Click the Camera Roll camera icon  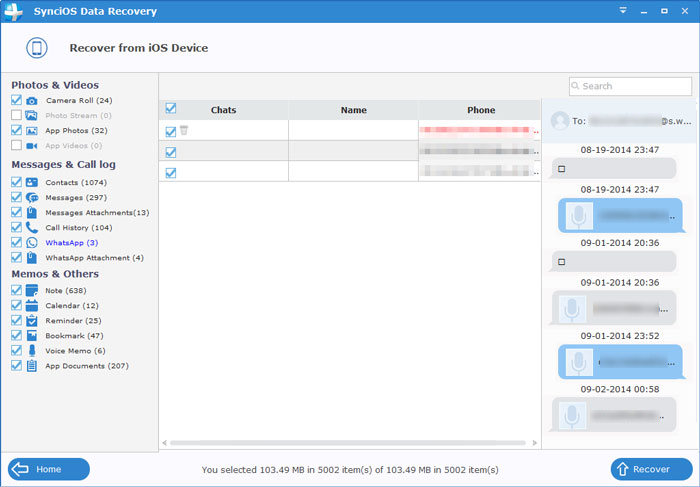click(x=32, y=101)
